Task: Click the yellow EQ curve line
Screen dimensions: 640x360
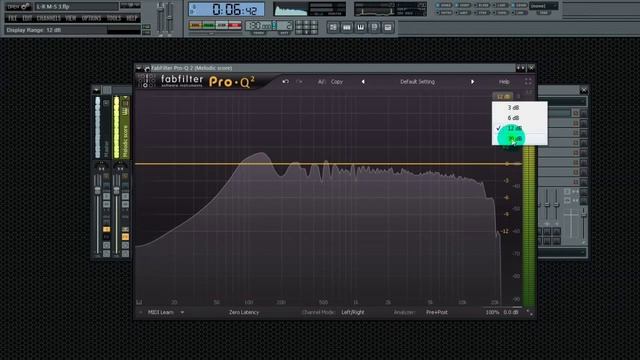Action: 328,164
